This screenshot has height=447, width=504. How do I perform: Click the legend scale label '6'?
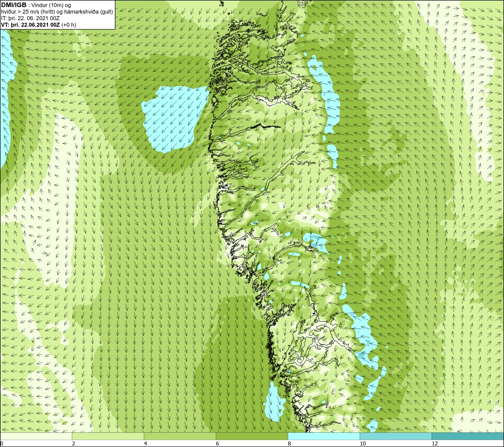(x=218, y=444)
